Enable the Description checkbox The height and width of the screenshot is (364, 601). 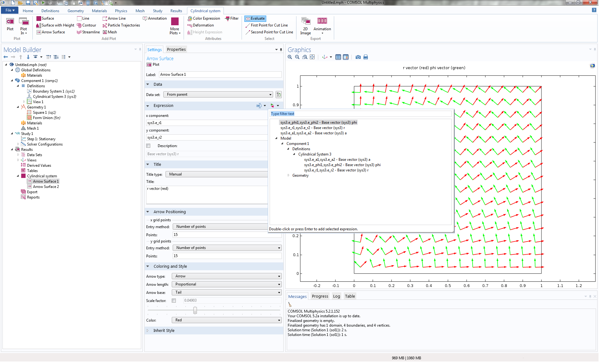[148, 146]
